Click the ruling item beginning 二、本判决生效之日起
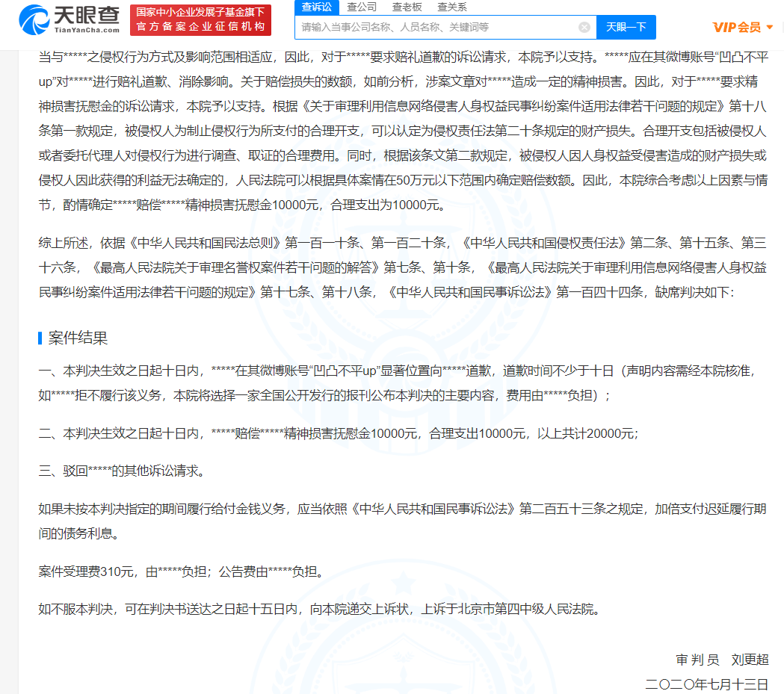Image resolution: width=784 pixels, height=694 pixels. point(339,433)
